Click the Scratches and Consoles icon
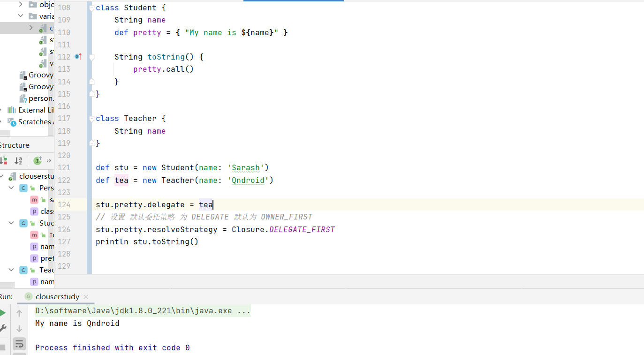Viewport: 644px width, 355px height. pos(12,121)
